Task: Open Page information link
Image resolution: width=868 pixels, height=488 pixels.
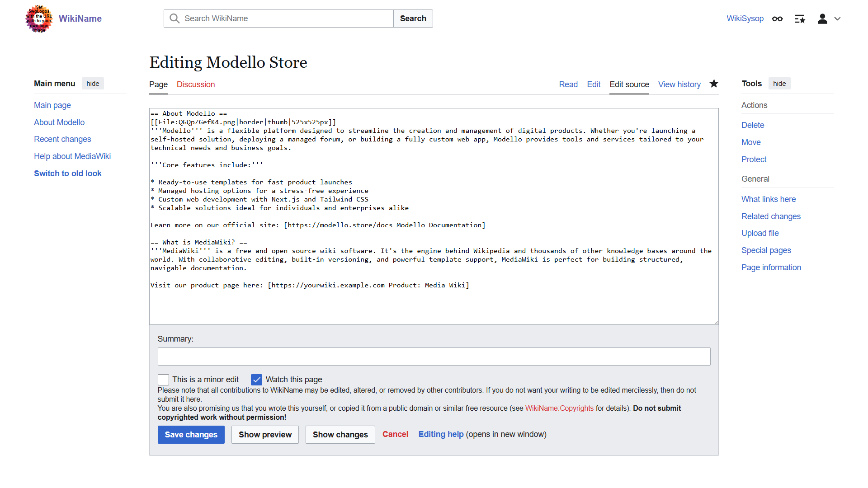Action: [x=771, y=267]
